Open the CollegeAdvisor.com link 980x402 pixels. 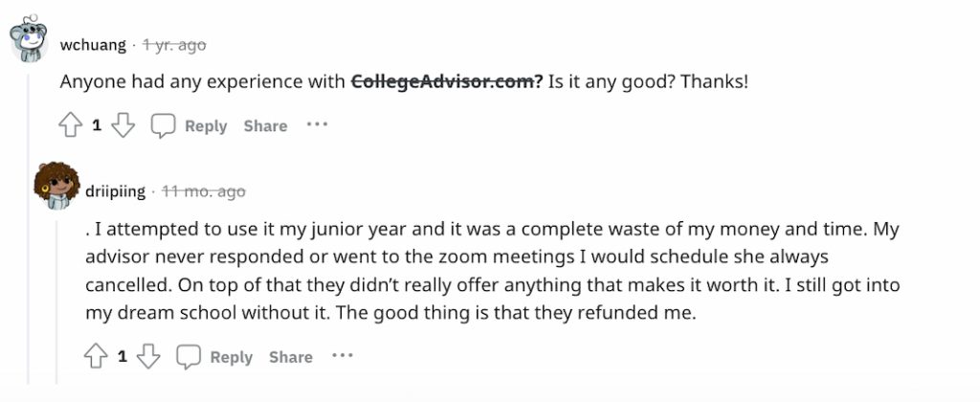(x=447, y=81)
